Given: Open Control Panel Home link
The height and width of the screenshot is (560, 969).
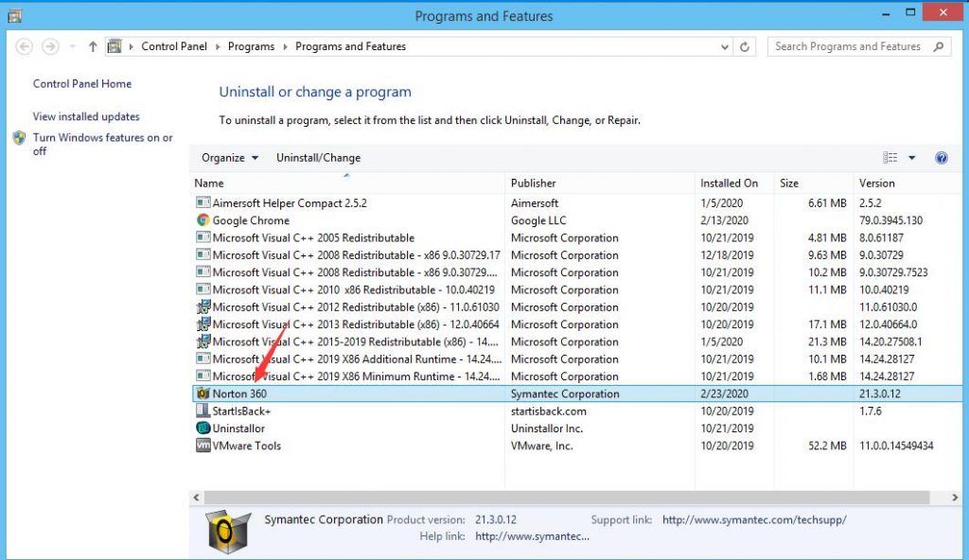Looking at the screenshot, I should point(82,83).
